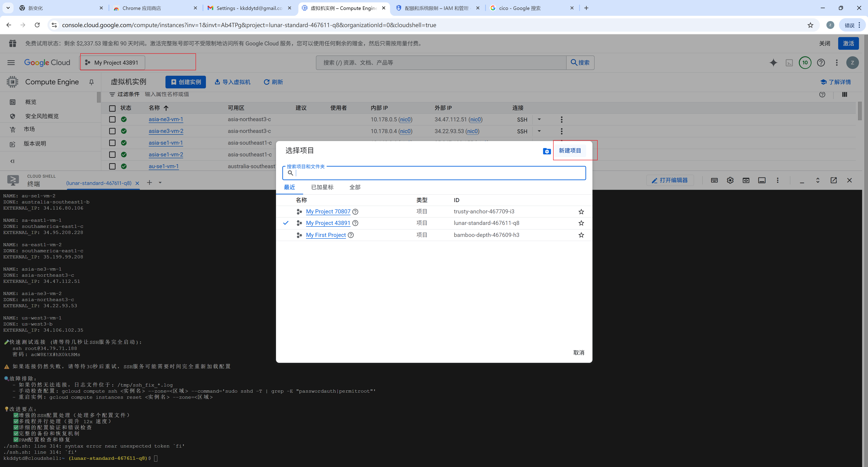Click 导入虚拟机

pos(233,82)
